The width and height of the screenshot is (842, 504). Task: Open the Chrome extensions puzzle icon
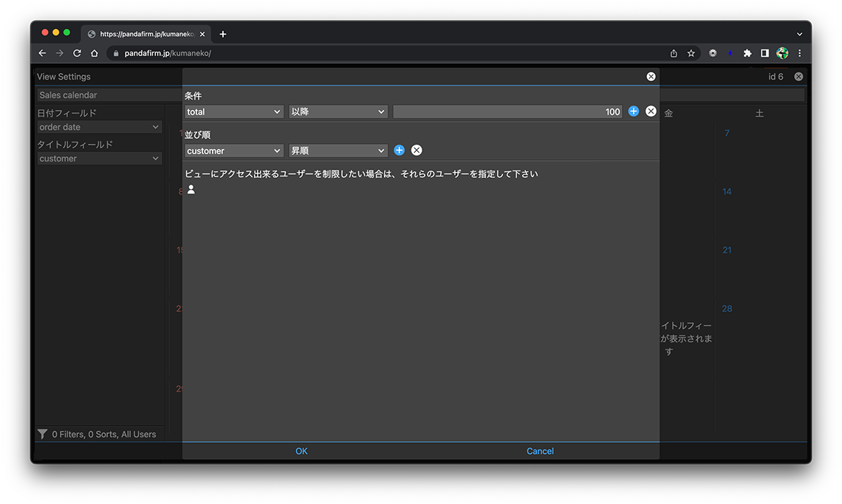coord(747,53)
